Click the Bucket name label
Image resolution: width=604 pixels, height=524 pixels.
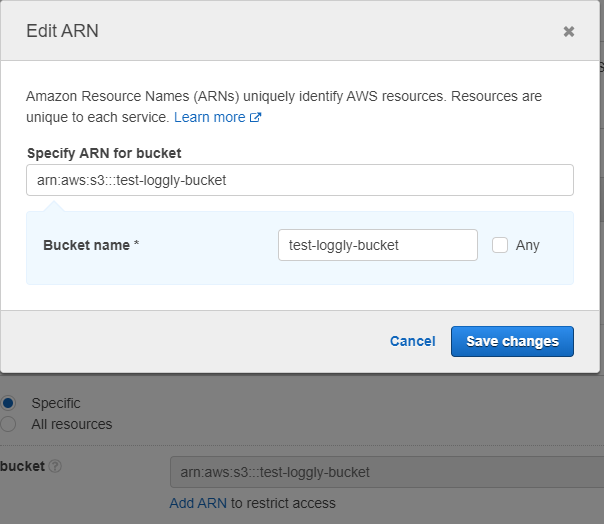tap(90, 245)
